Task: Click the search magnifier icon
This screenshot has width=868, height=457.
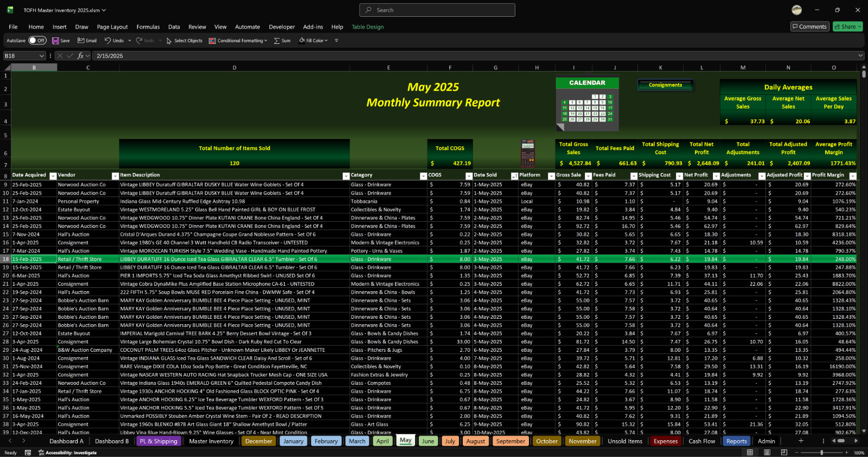Action: click(x=369, y=10)
